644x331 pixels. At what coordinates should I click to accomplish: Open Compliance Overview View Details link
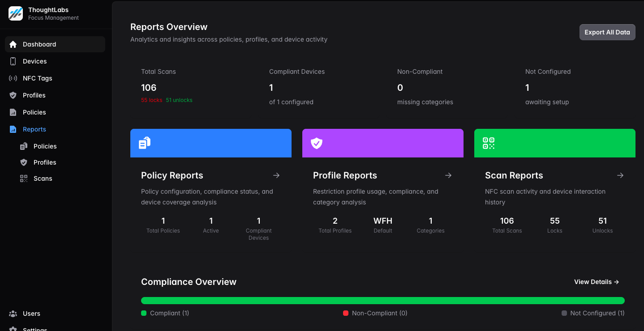coord(596,282)
